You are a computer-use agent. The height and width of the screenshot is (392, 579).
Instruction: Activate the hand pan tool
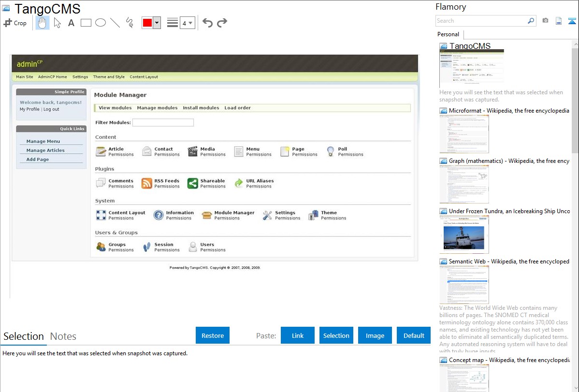(x=42, y=23)
